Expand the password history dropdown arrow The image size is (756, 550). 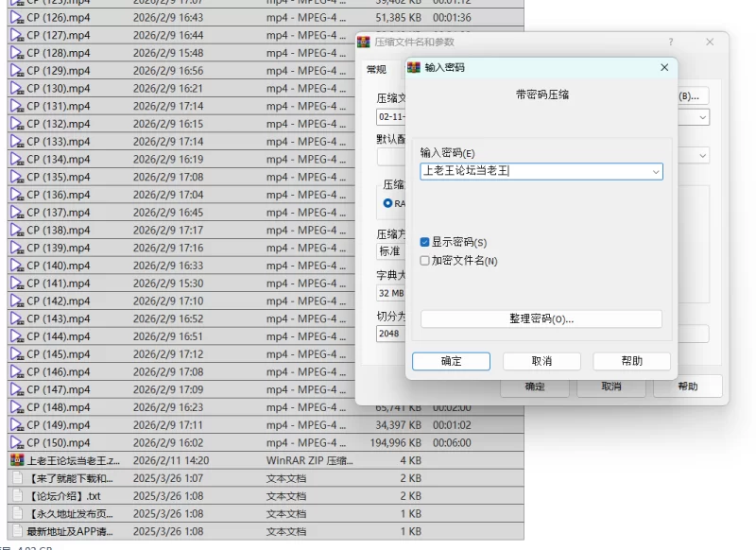point(655,172)
